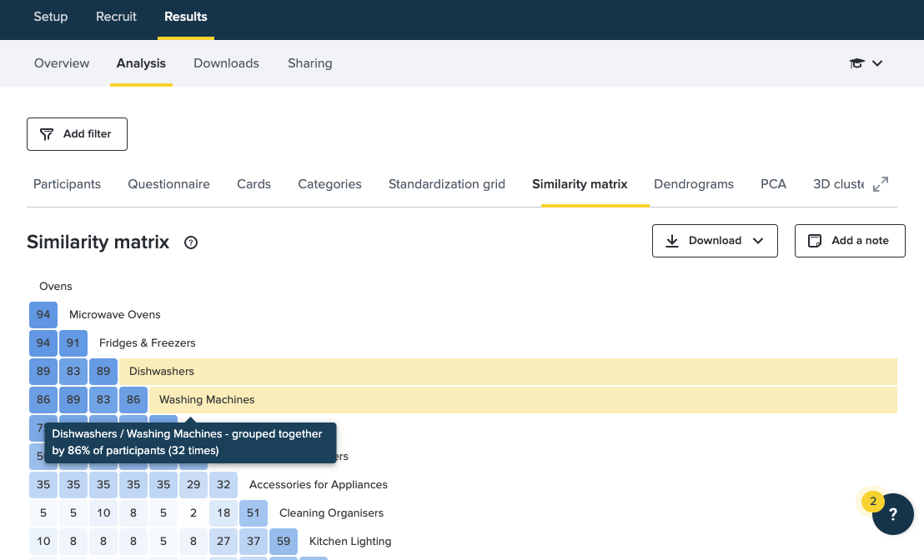
Task: Open the PCA tab
Action: click(x=773, y=184)
